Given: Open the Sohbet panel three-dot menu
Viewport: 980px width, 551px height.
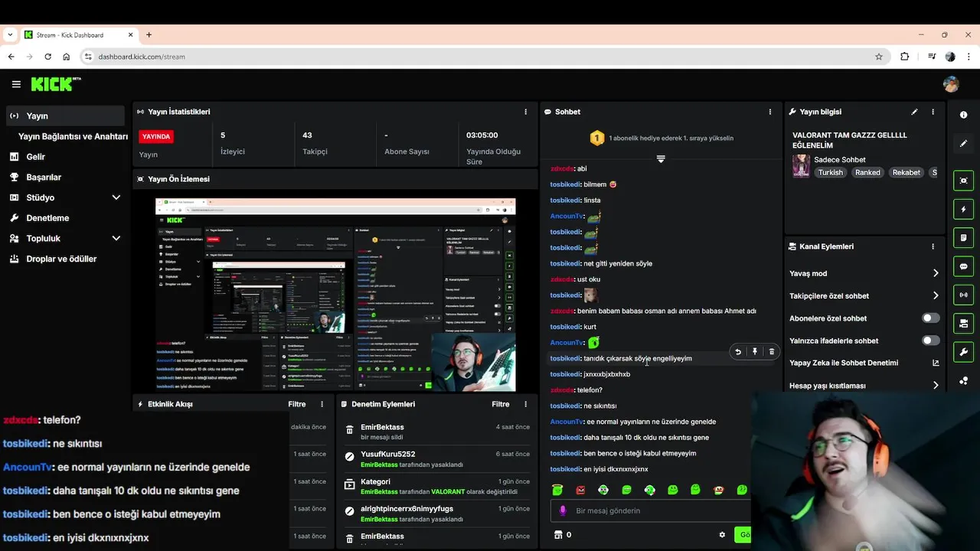Looking at the screenshot, I should click(770, 112).
